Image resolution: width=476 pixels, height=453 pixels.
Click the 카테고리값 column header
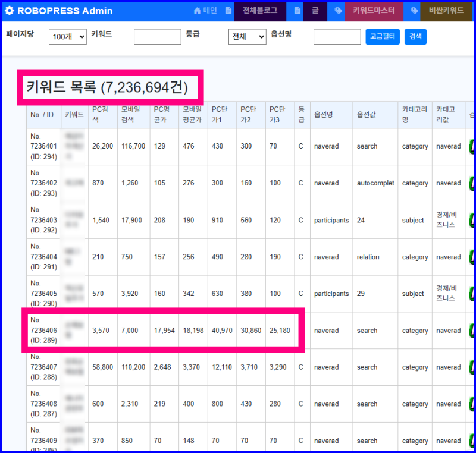tap(449, 115)
